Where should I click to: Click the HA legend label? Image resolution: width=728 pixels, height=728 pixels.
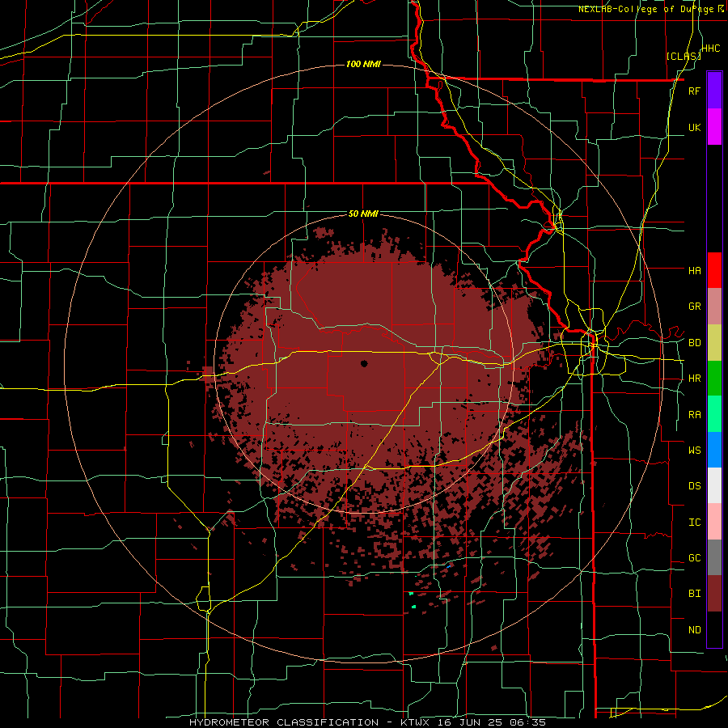pos(694,270)
